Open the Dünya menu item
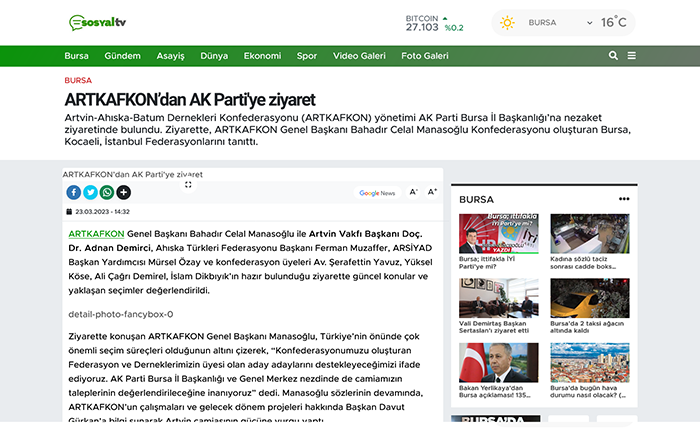 click(x=214, y=56)
